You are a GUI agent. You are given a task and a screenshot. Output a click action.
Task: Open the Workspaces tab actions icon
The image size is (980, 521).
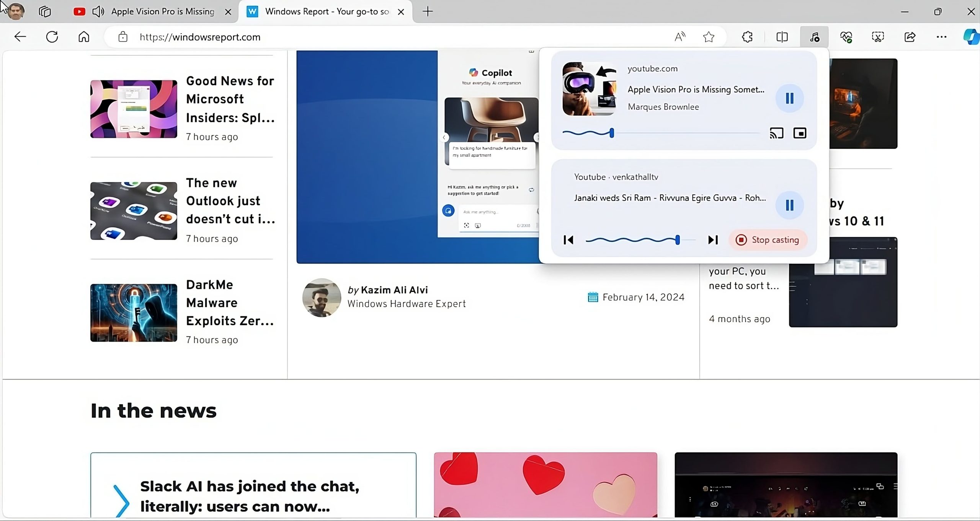(x=45, y=11)
